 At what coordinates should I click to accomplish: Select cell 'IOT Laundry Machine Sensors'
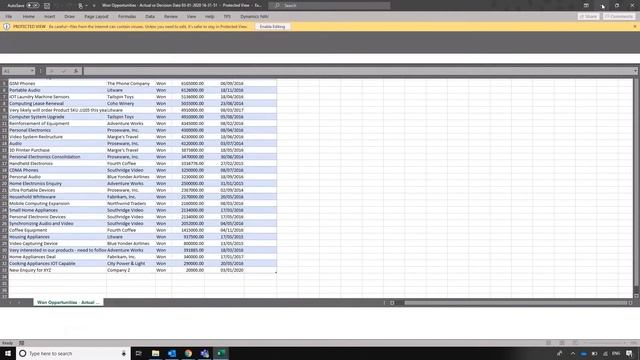coord(58,97)
